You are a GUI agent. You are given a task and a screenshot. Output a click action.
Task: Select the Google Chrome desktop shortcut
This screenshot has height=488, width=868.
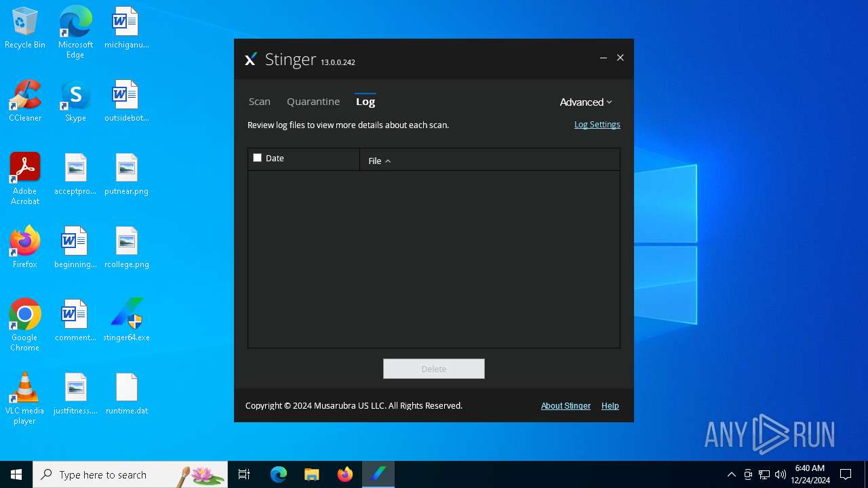click(x=25, y=325)
